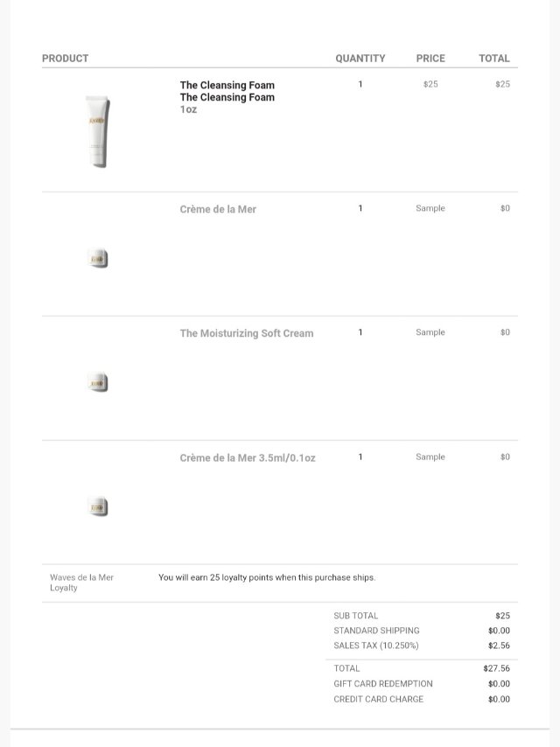This screenshot has height=747, width=560.
Task: Open Crème de la Mer 3.5ml/0.1oz product name
Action: click(248, 457)
